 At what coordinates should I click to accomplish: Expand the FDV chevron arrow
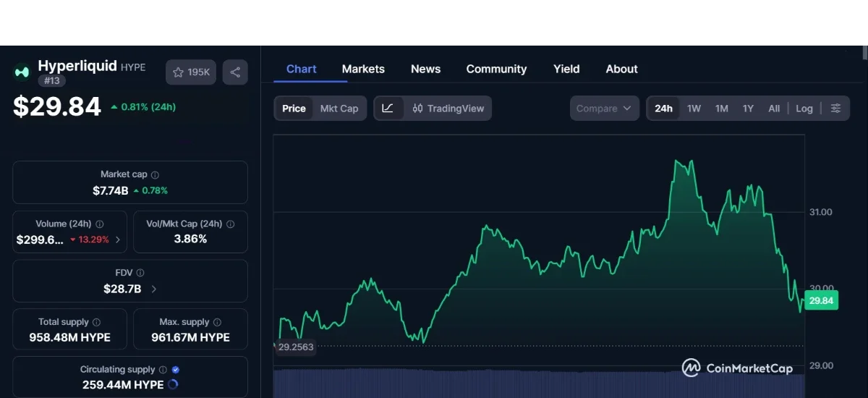(153, 289)
